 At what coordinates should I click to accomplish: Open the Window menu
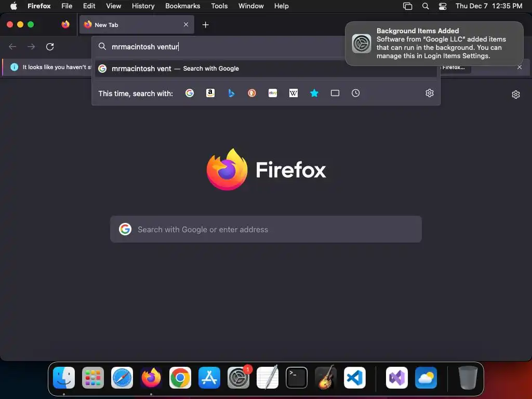(x=251, y=6)
